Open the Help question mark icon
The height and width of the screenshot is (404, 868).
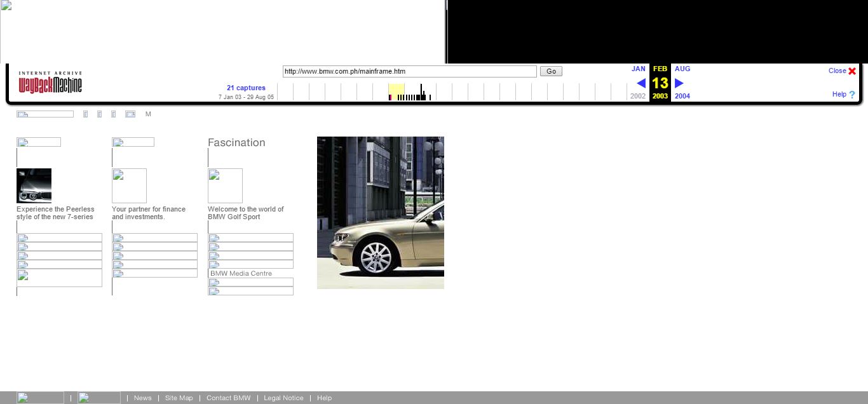click(x=852, y=95)
